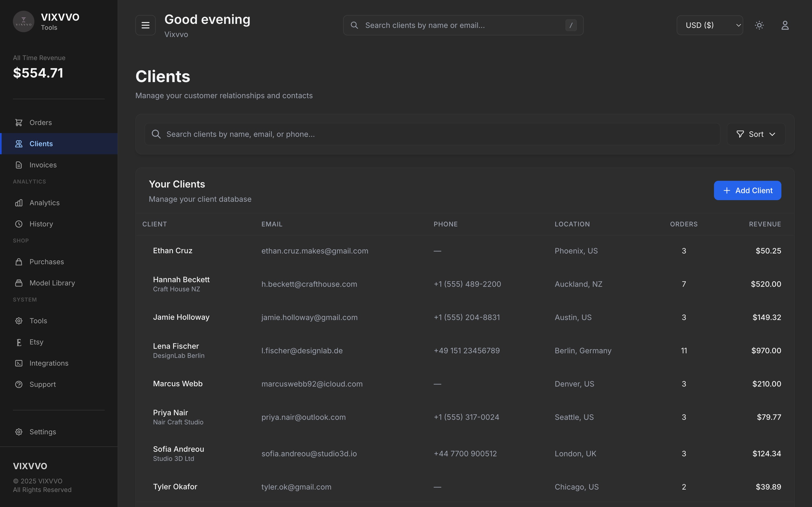This screenshot has width=812, height=507.
Task: Expand the USD ($) currency dropdown
Action: (x=709, y=25)
